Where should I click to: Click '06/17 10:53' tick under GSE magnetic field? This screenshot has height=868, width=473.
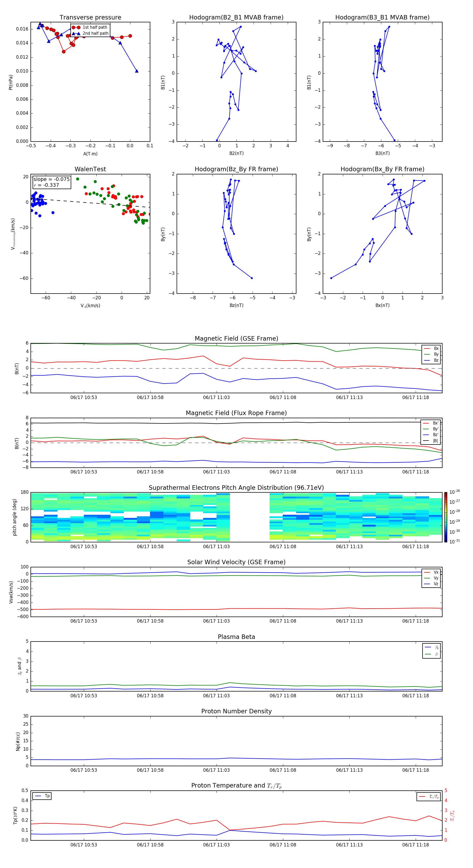click(x=84, y=398)
